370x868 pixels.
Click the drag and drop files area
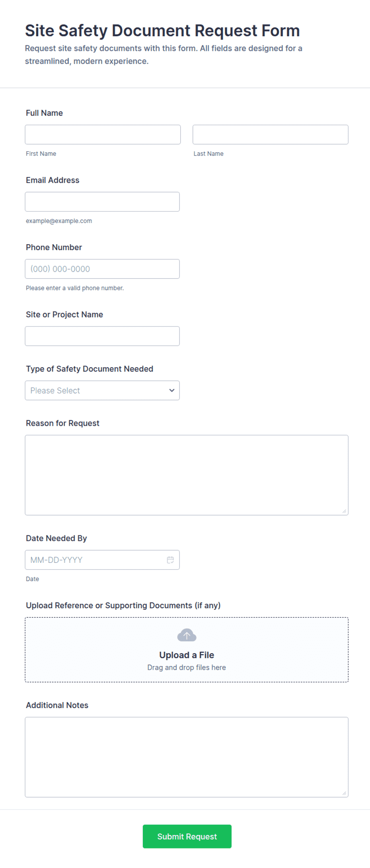tap(187, 650)
